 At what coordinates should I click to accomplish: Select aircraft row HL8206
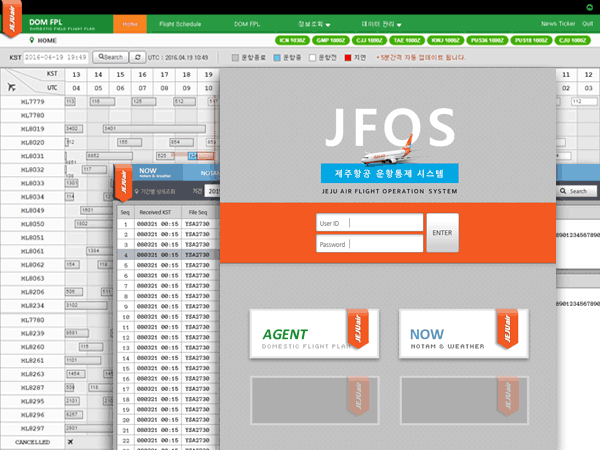point(33,292)
